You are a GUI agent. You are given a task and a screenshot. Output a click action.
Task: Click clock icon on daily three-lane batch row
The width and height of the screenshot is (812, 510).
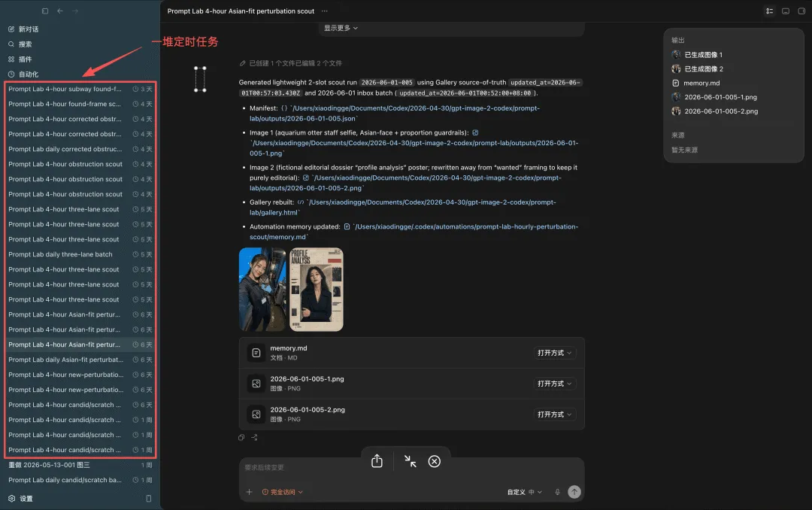pyautogui.click(x=135, y=254)
